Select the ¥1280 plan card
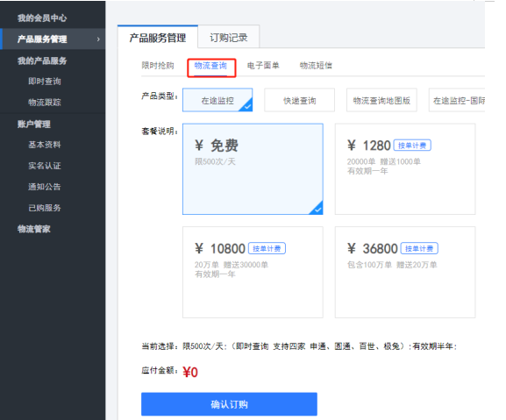Image resolution: width=506 pixels, height=420 pixels. point(405,168)
